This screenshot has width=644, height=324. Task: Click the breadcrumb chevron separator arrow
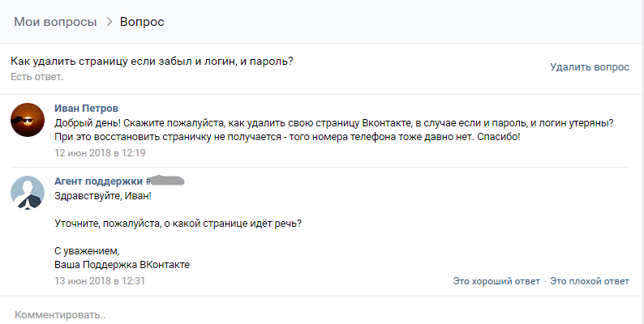point(109,22)
